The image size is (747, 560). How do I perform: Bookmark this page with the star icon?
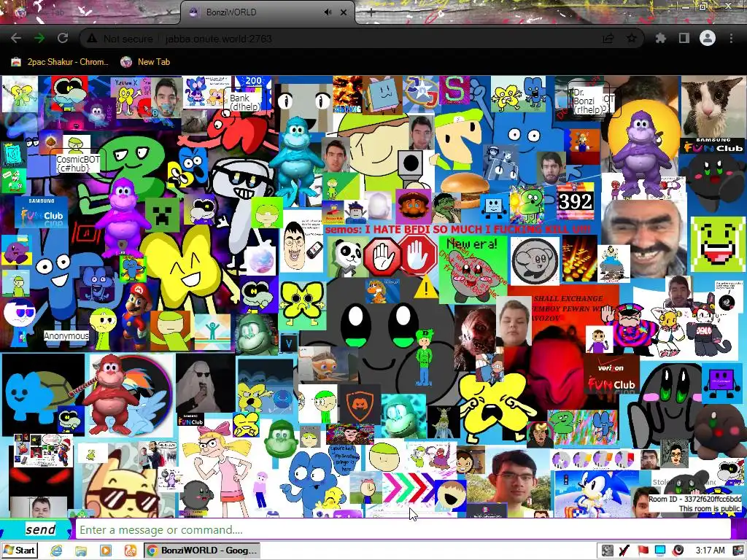[x=632, y=39]
